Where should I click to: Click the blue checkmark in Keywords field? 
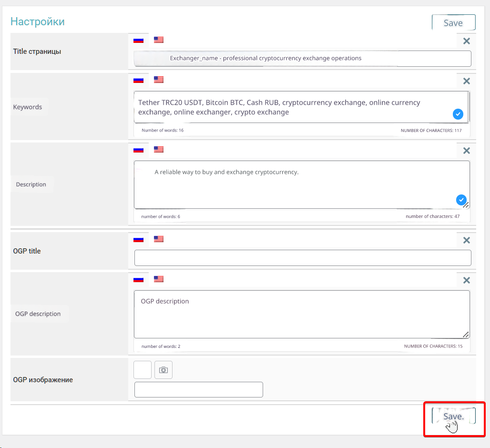coord(457,114)
